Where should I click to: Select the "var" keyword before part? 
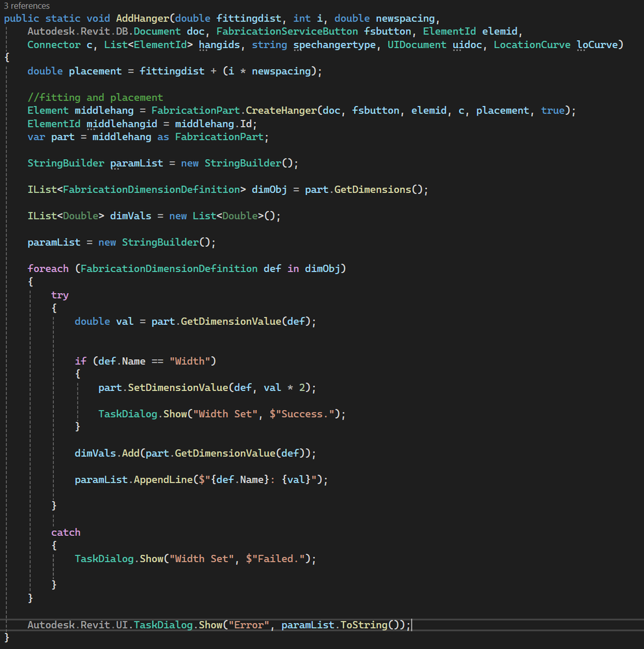(36, 137)
